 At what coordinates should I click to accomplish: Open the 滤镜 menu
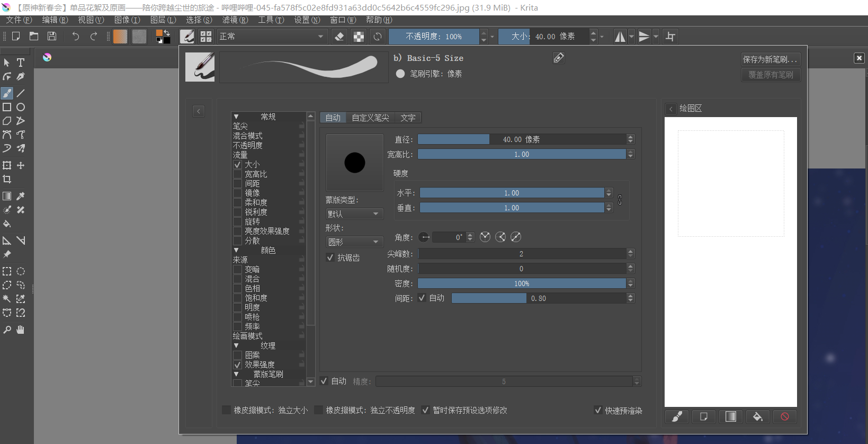[235, 20]
